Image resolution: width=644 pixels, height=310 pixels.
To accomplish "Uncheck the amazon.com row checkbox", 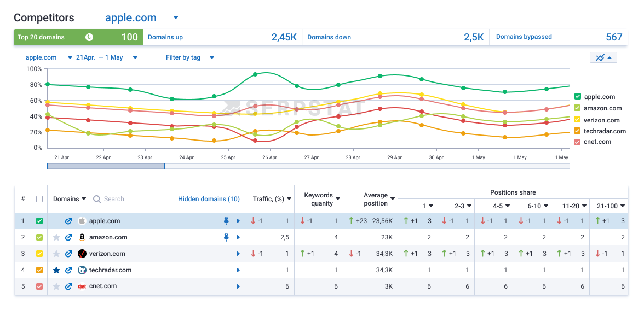I will click(x=39, y=237).
